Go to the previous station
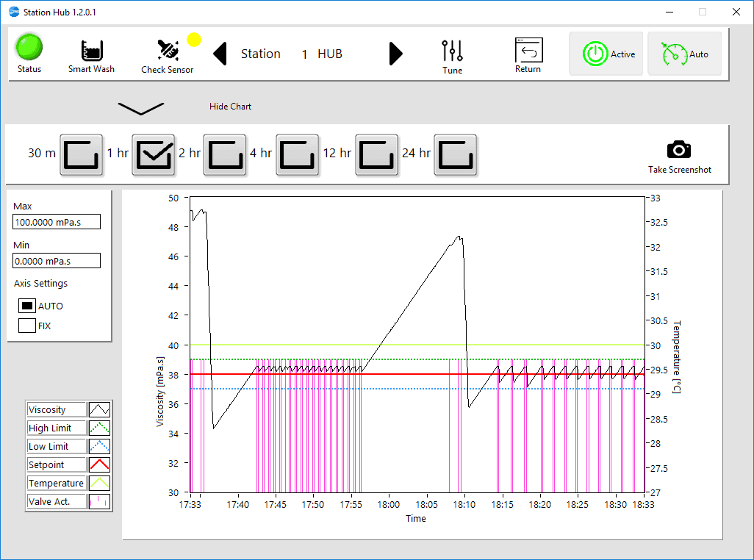Screen dimensions: 754x560 click(220, 54)
